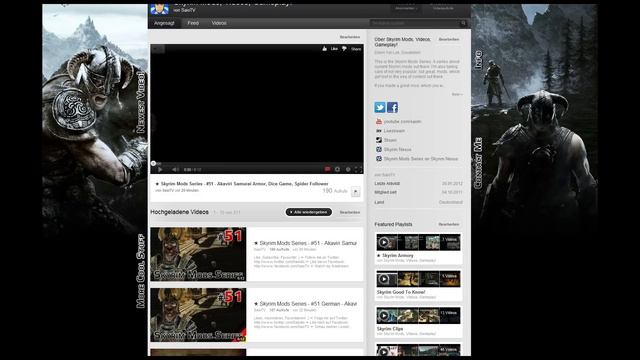The height and width of the screenshot is (360, 640).
Task: Click the Facebook icon in the sidebar
Action: tap(392, 107)
